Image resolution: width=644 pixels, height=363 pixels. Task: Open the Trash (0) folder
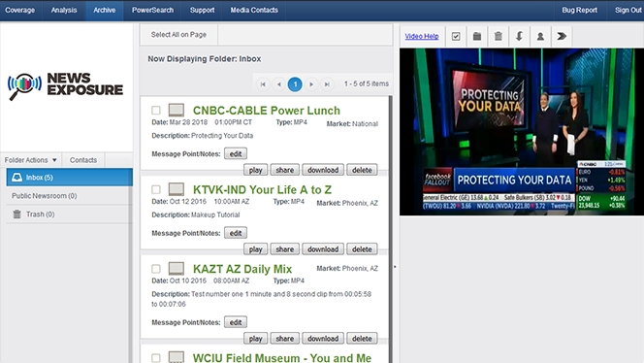click(x=70, y=214)
